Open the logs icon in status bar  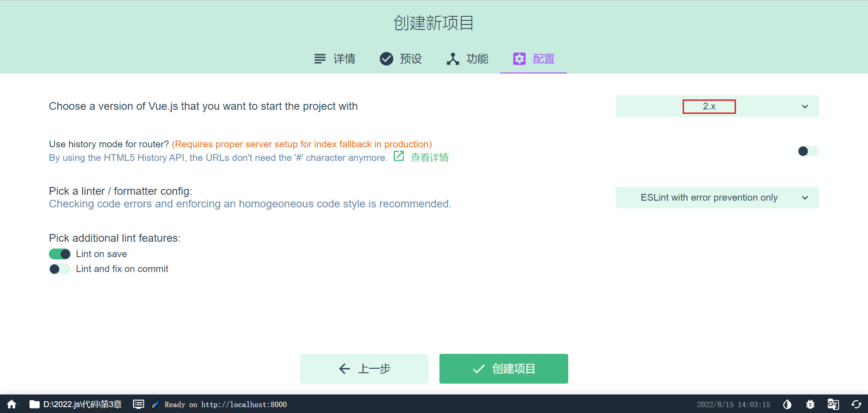click(138, 404)
